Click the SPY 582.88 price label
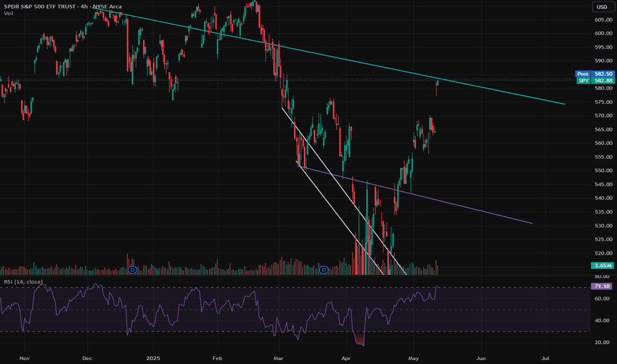Screen dimensions: 617x364 pyautogui.click(x=595, y=80)
